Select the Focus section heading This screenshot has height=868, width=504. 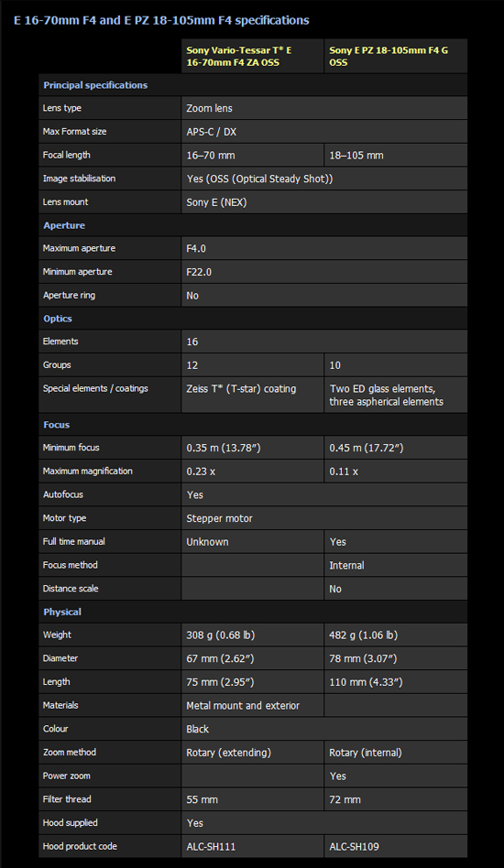[x=57, y=425]
